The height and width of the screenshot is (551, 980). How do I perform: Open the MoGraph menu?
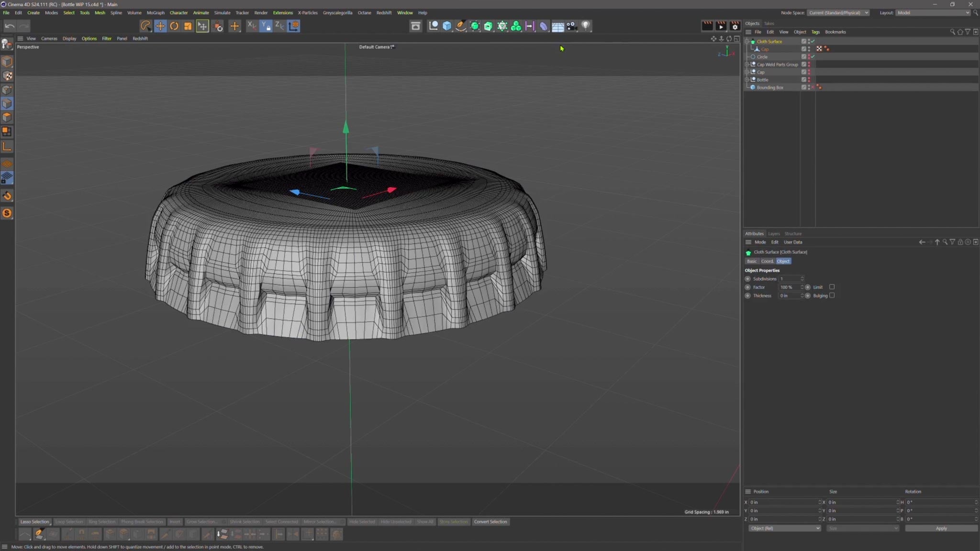[x=155, y=13]
